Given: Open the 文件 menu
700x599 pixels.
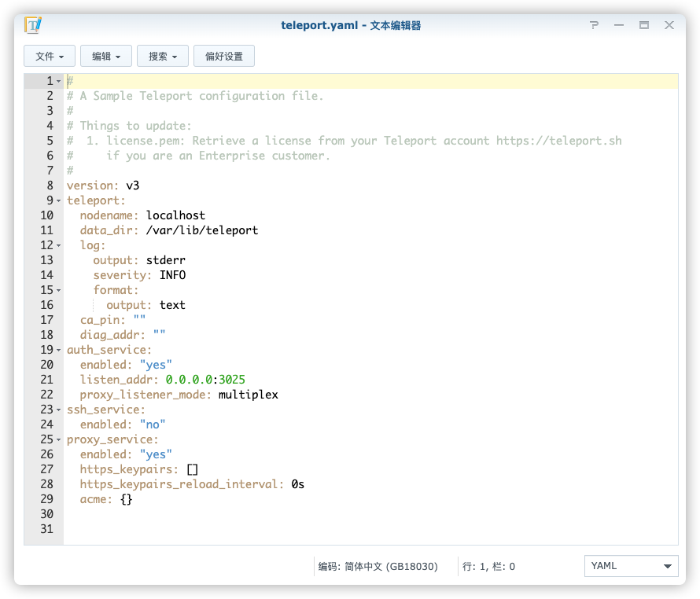Looking at the screenshot, I should click(50, 56).
